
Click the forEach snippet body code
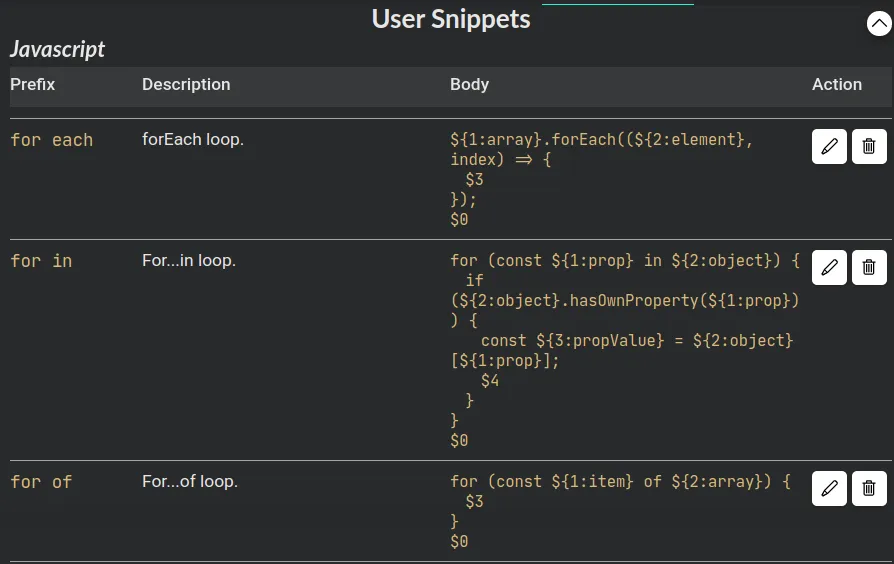point(602,179)
